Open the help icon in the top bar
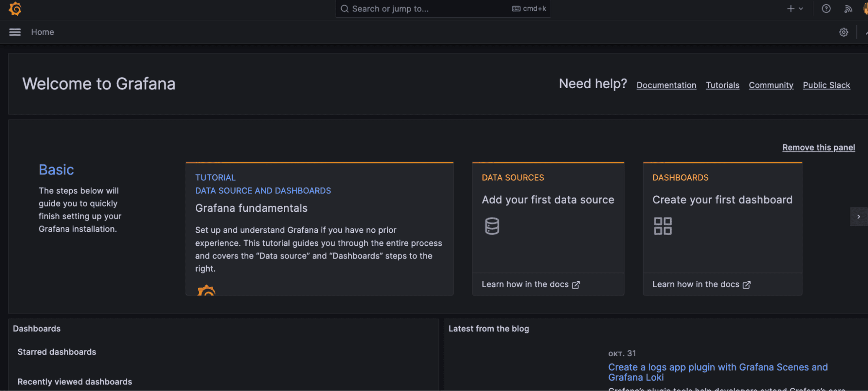Viewport: 868px width, 391px height. (826, 9)
